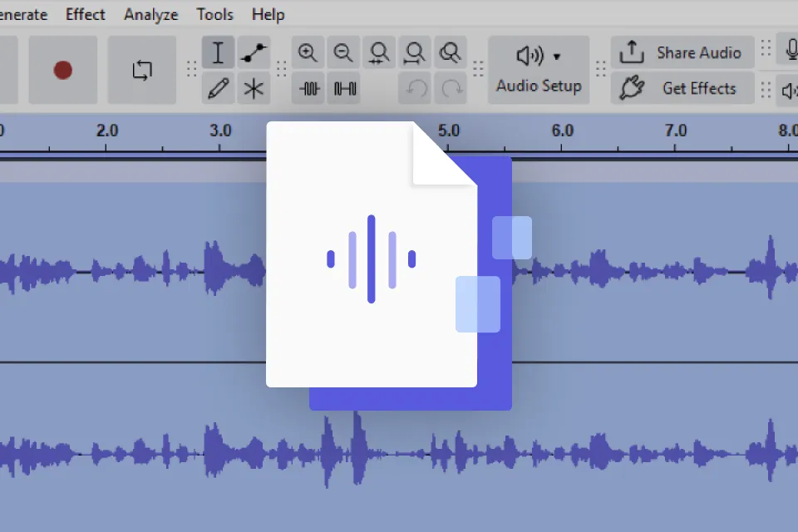798x532 pixels.
Task: Open the Effect menu
Action: (85, 14)
